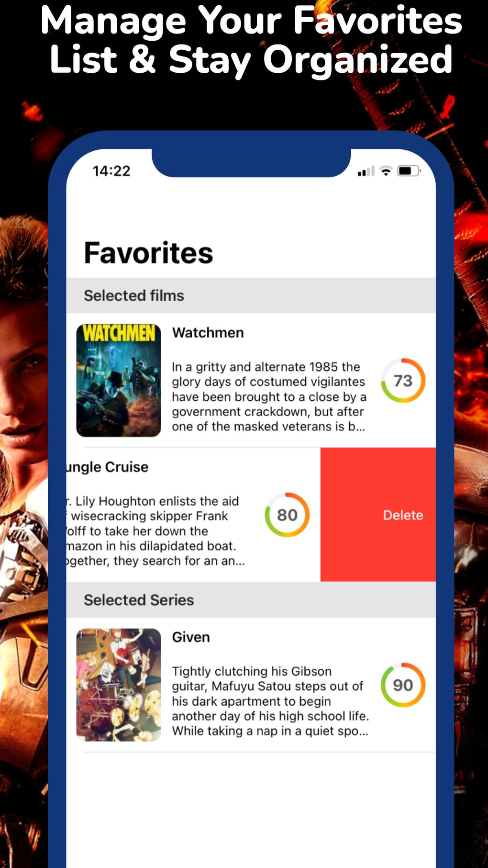Tap the Selected films section header
Screen dimensions: 488x868
click(x=251, y=295)
